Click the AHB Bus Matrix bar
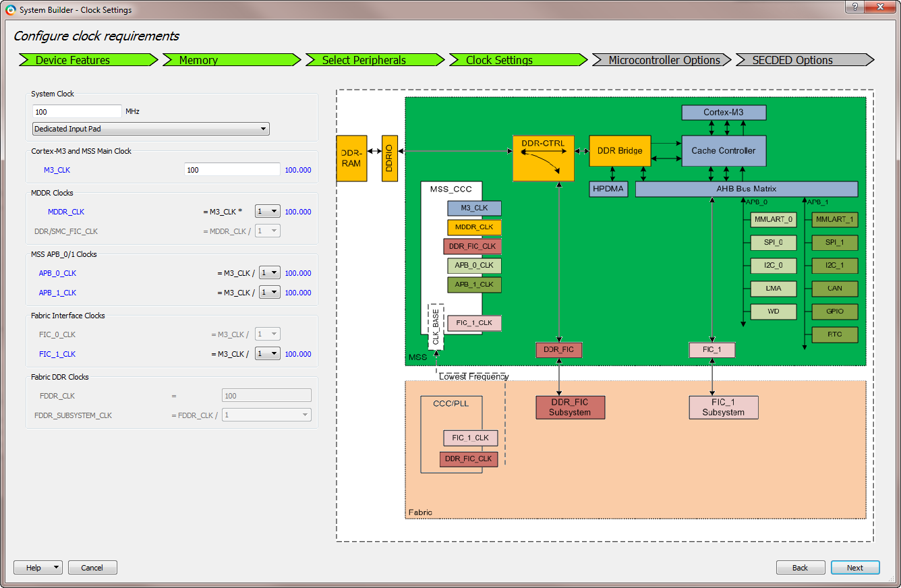 (x=746, y=189)
